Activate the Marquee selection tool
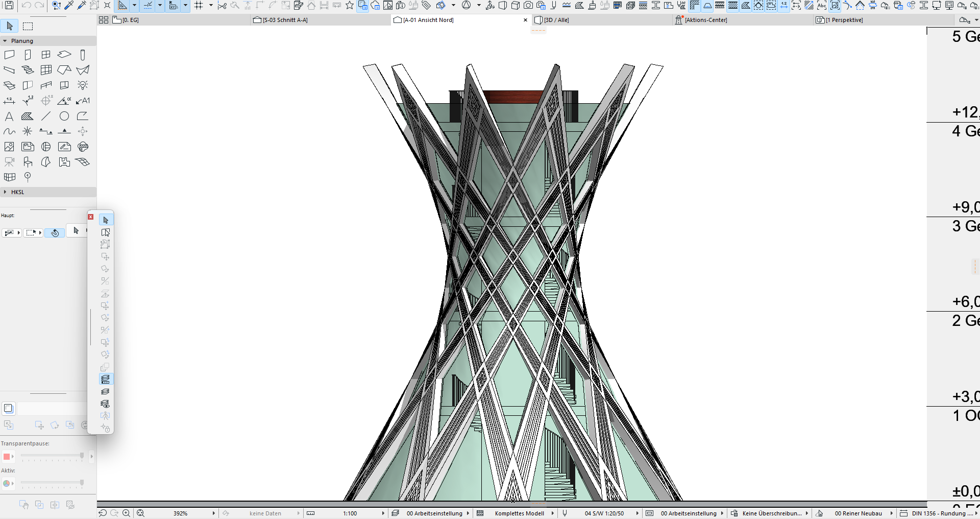Viewport: 980px width, 519px height. pos(28,26)
